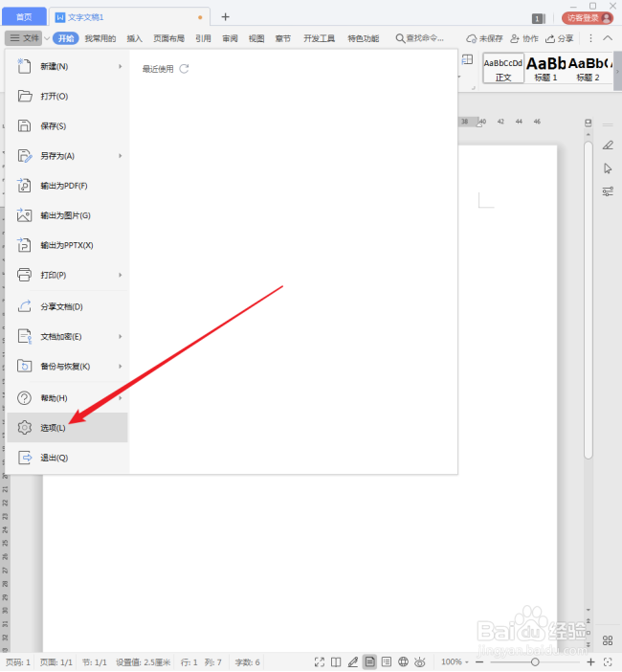622x672 pixels.
Task: Switch to reading layout view icon
Action: (336, 662)
